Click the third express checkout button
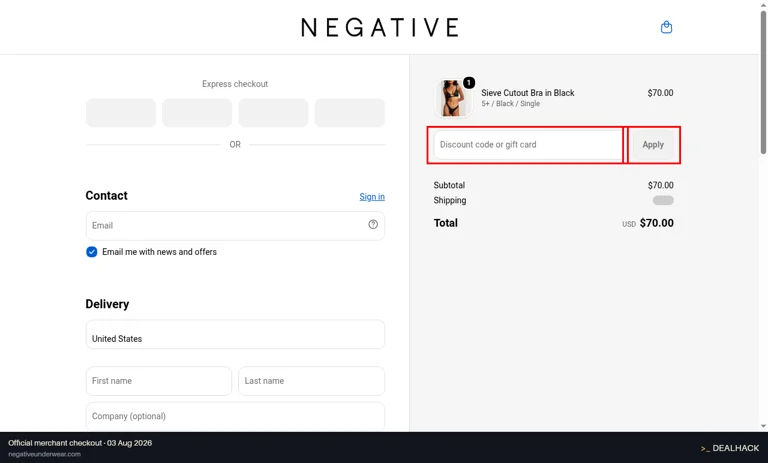Viewport: 768px width, 463px height. [x=273, y=113]
